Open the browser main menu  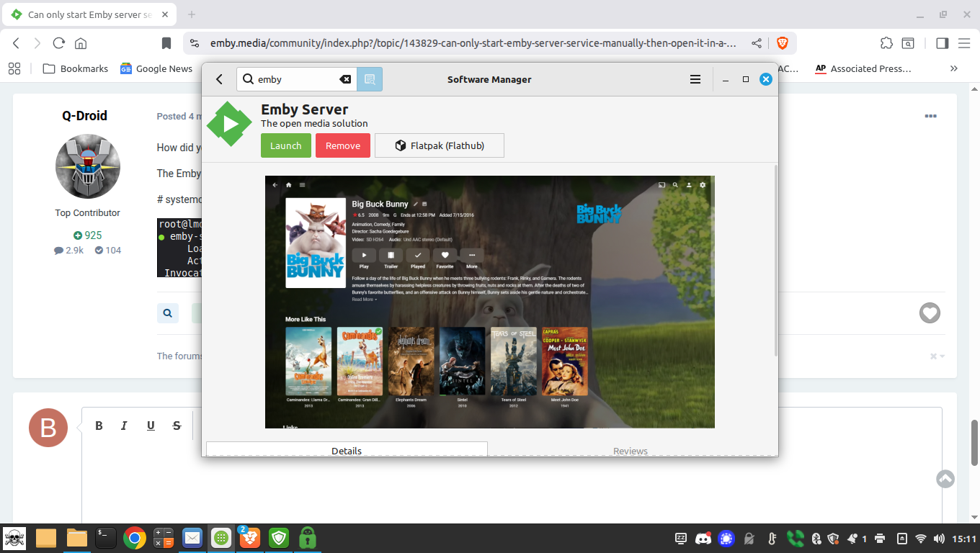tap(964, 43)
